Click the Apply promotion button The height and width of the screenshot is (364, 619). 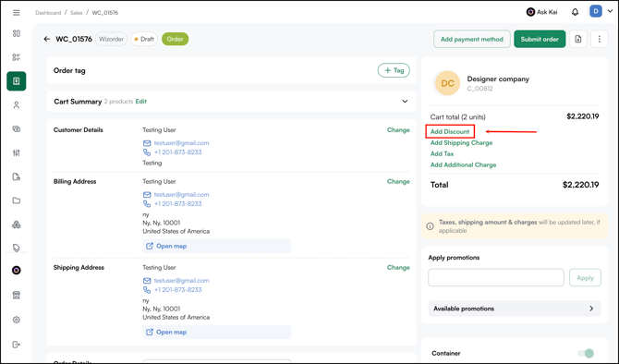pos(585,278)
